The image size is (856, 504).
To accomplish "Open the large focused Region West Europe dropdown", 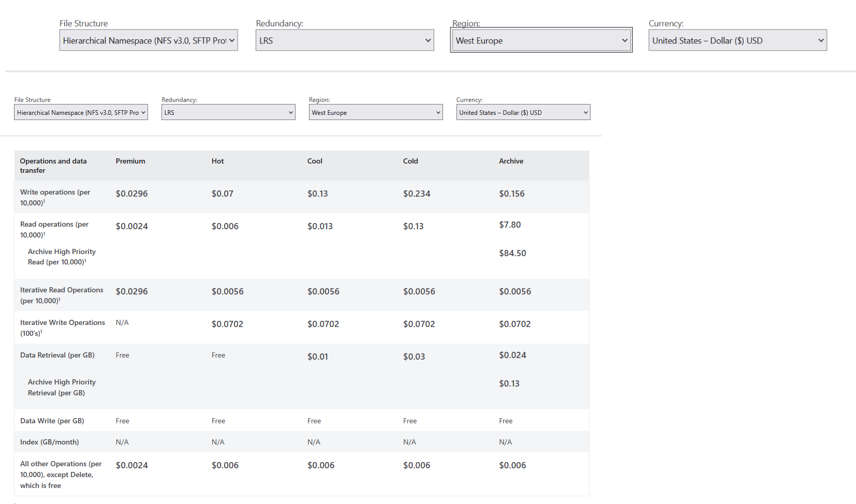I will [x=541, y=40].
